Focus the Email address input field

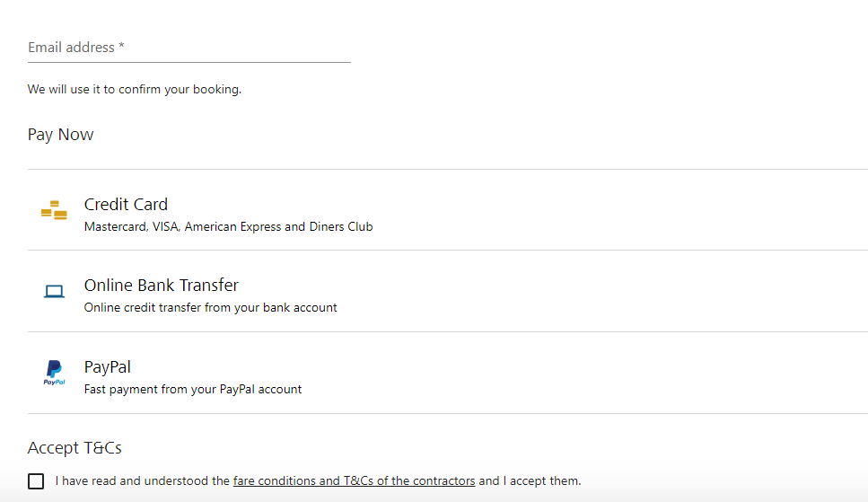click(x=189, y=47)
